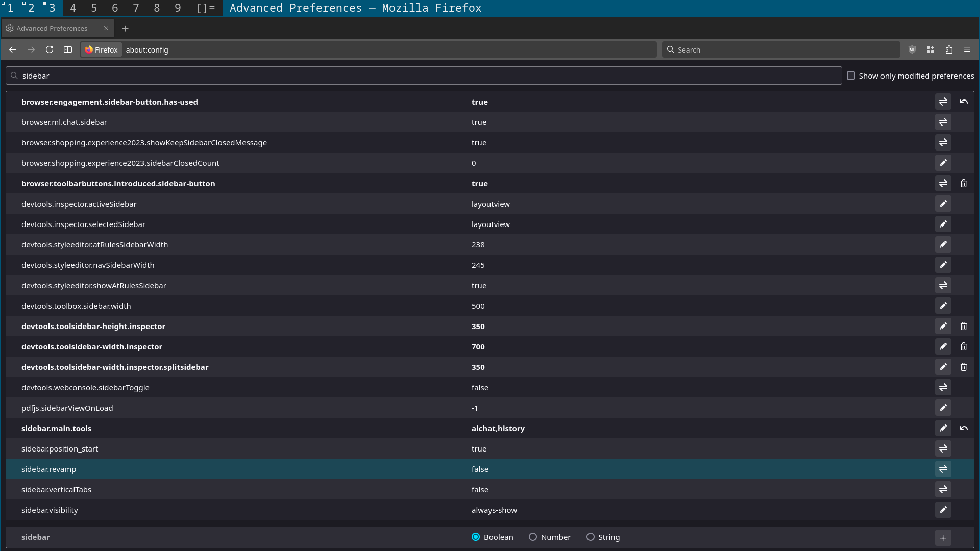980x551 pixels.
Task: Select the Number type radio button
Action: [x=533, y=537]
